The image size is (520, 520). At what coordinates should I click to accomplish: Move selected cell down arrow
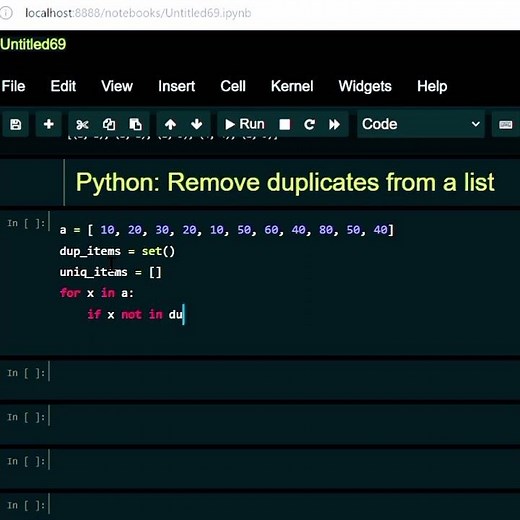coord(197,125)
